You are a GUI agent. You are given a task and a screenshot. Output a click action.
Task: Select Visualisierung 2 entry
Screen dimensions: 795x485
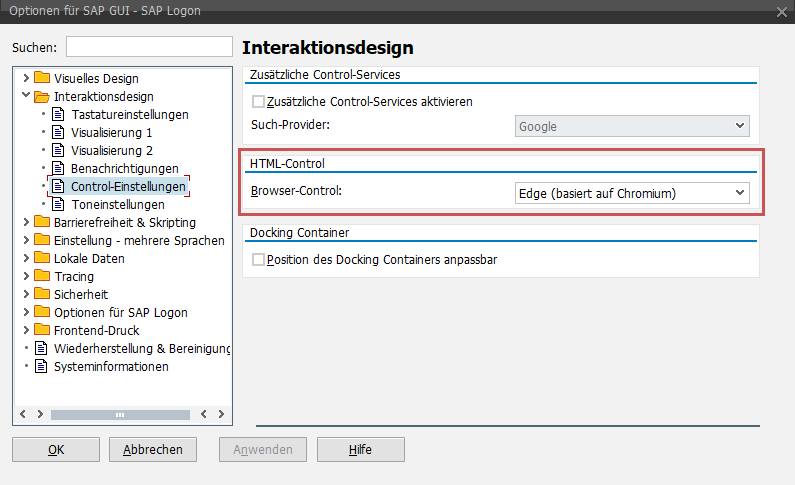point(112,151)
